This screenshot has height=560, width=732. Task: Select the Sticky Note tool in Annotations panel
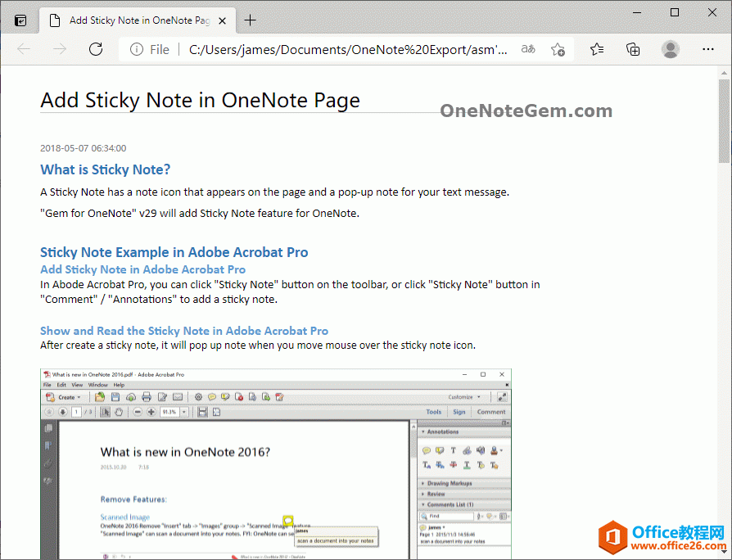426,450
